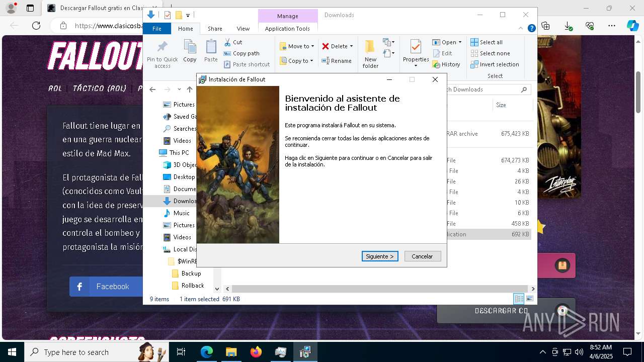Click horizontal scrollbar in file list
Image resolution: width=644 pixels, height=362 pixels.
click(380, 289)
